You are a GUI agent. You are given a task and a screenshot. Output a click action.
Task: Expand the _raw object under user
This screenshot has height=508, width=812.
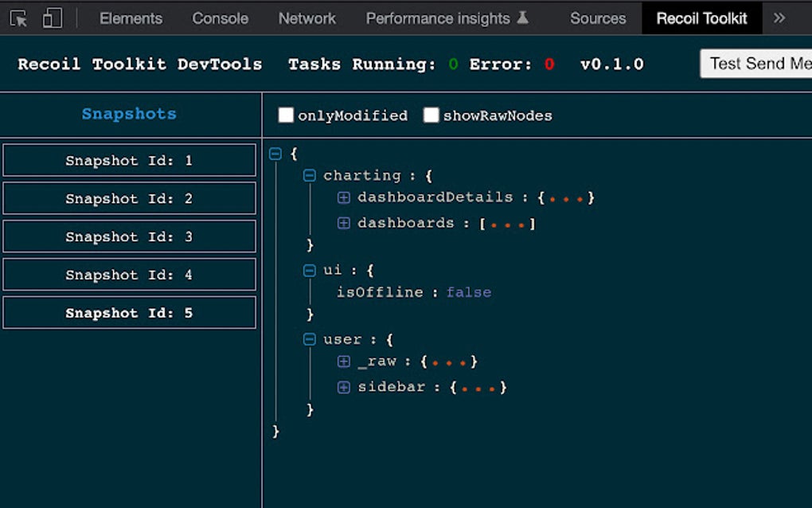click(343, 361)
